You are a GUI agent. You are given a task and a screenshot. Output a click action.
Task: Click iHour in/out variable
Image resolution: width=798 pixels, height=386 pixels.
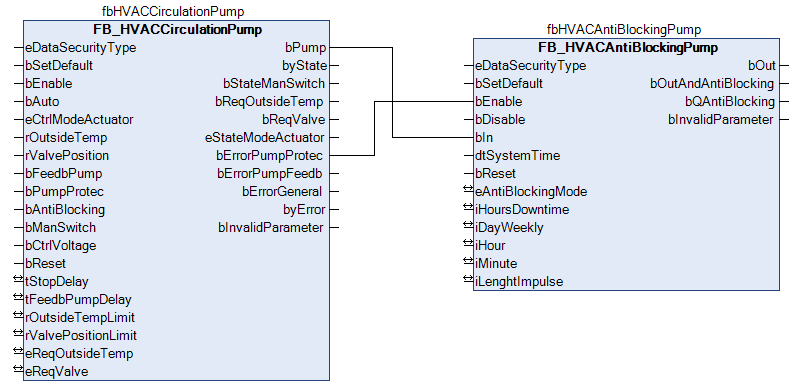[x=491, y=245]
